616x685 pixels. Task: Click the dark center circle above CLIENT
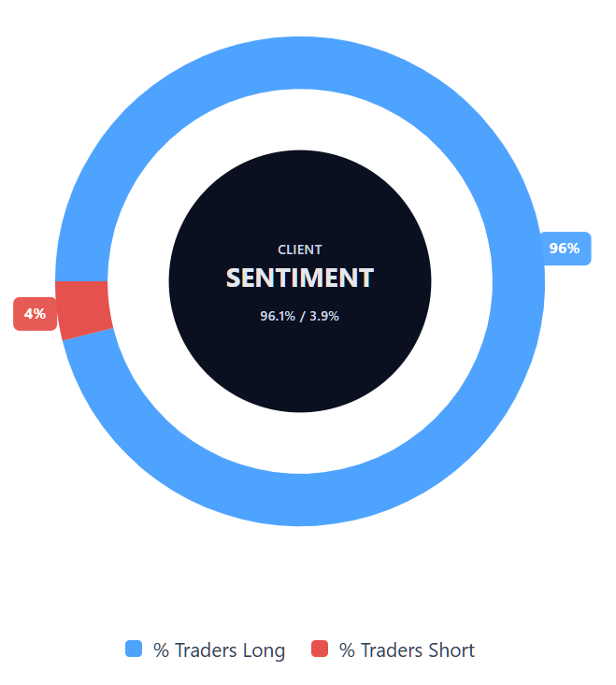click(300, 196)
